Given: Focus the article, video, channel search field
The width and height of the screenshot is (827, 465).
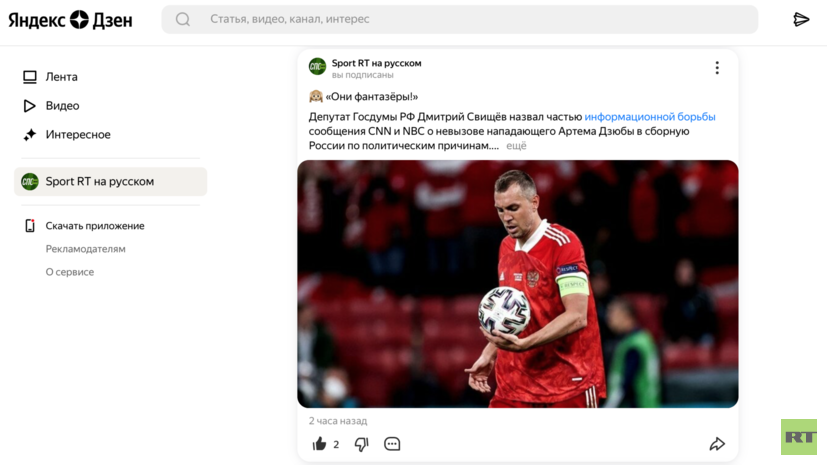Looking at the screenshot, I should (460, 20).
